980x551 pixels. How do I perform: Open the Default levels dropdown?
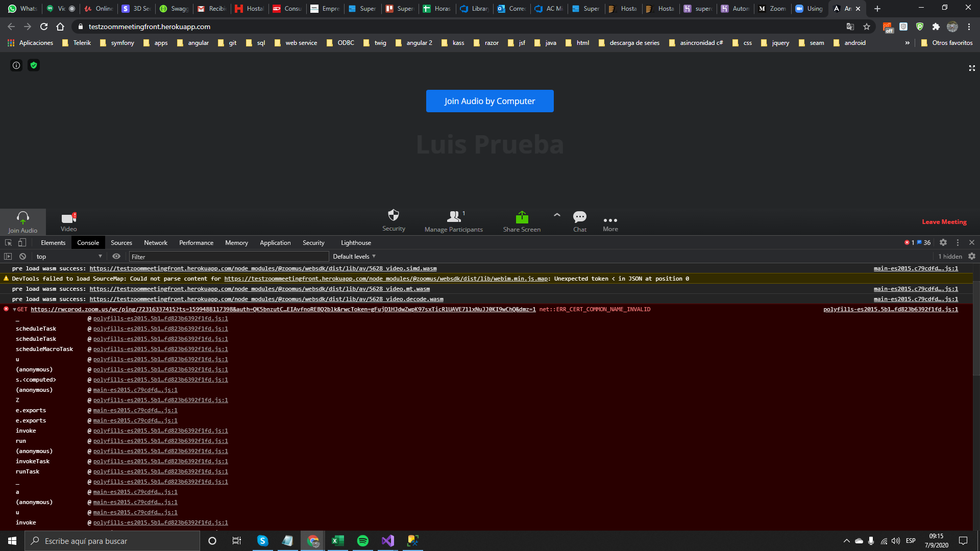(354, 257)
